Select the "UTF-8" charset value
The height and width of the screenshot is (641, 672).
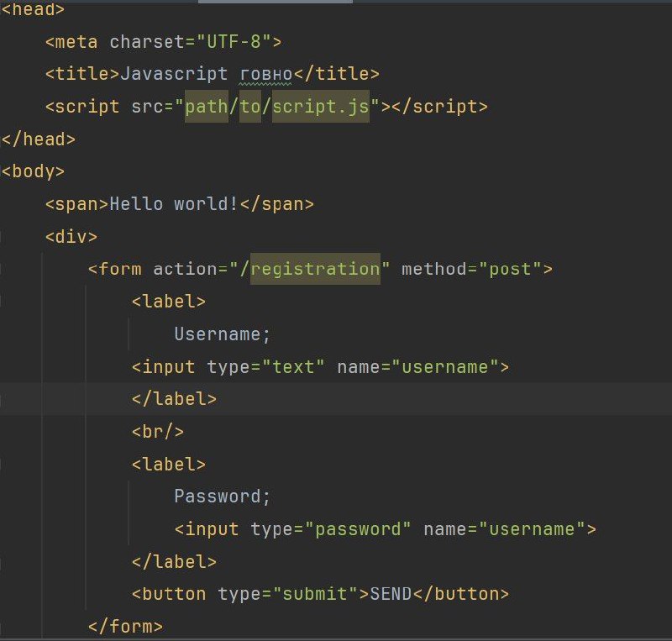pyautogui.click(x=234, y=42)
